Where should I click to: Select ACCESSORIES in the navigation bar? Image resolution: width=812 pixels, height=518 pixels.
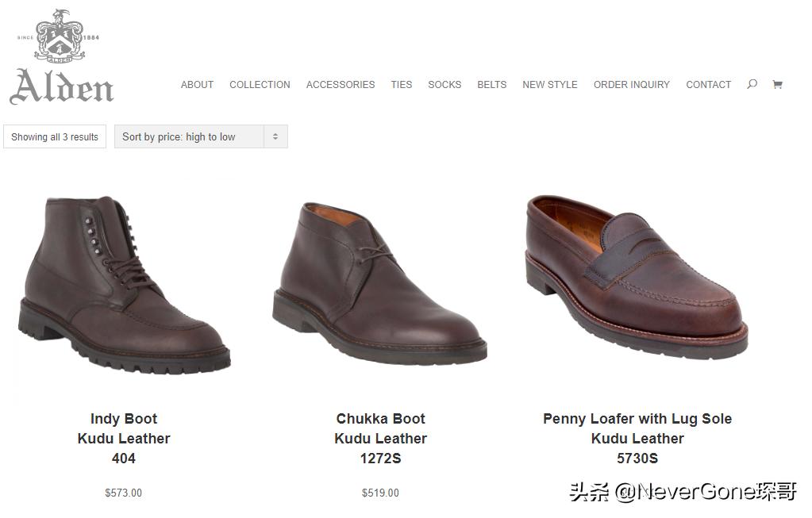coord(341,85)
